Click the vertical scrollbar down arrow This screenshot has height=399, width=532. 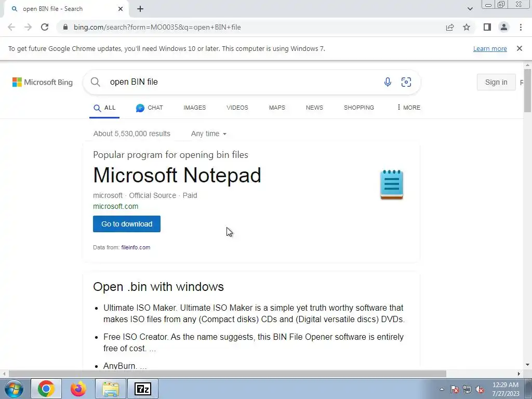coord(527,365)
